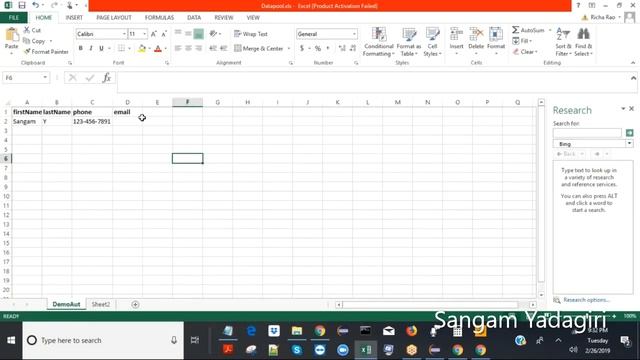Apply the red Font Color swatch

pyautogui.click(x=158, y=49)
